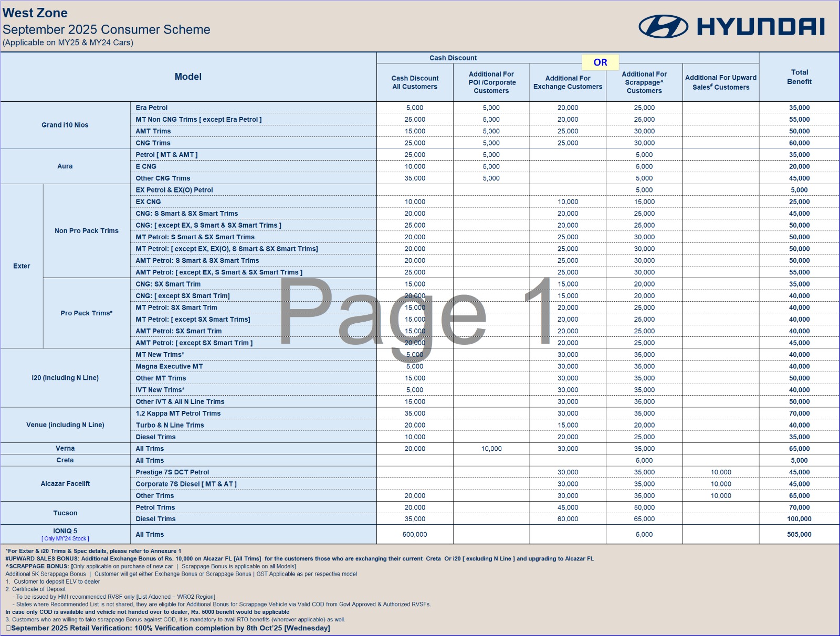The height and width of the screenshot is (636, 840).
Task: Select the Total Benefit column header
Action: pos(799,77)
